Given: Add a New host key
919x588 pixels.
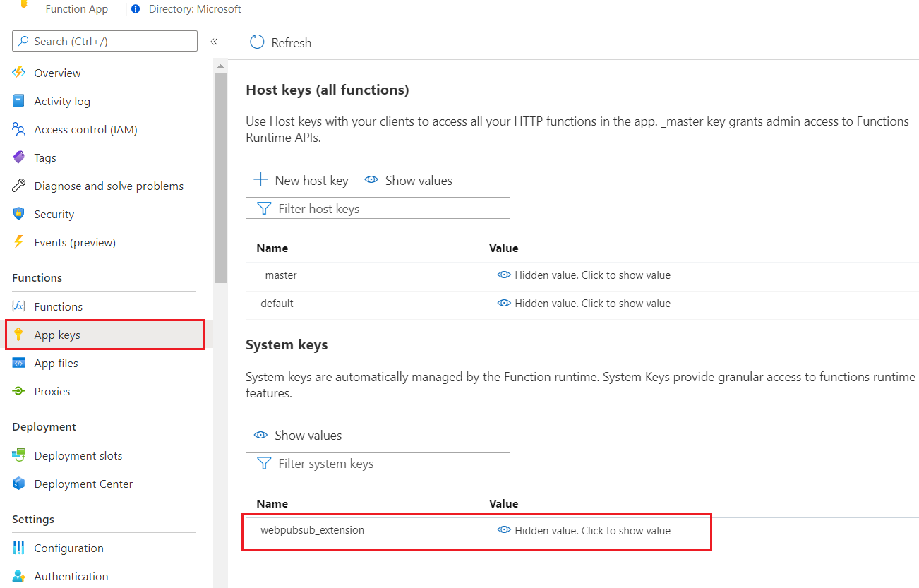Looking at the screenshot, I should (x=301, y=180).
